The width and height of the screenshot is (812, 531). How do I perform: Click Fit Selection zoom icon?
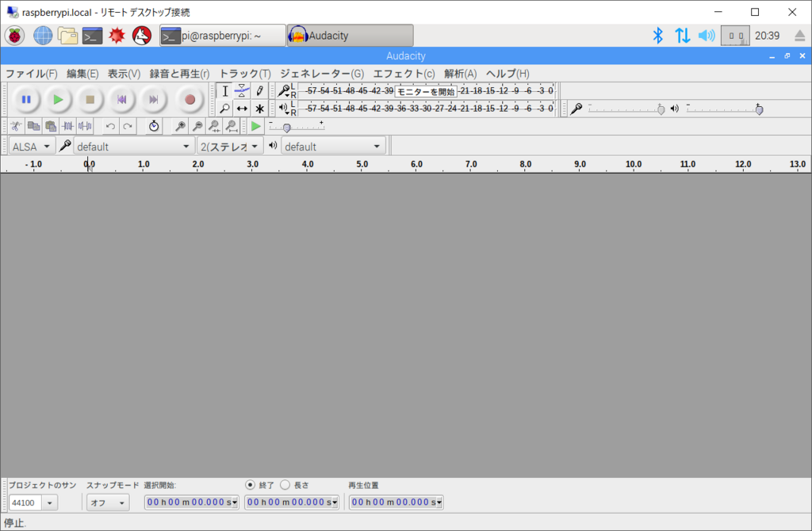[x=214, y=126]
